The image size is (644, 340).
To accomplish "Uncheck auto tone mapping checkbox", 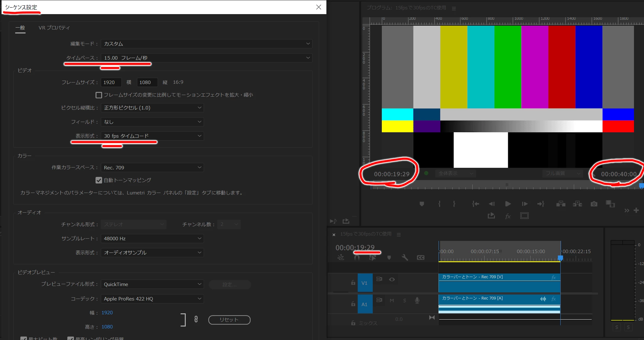I will click(x=99, y=180).
